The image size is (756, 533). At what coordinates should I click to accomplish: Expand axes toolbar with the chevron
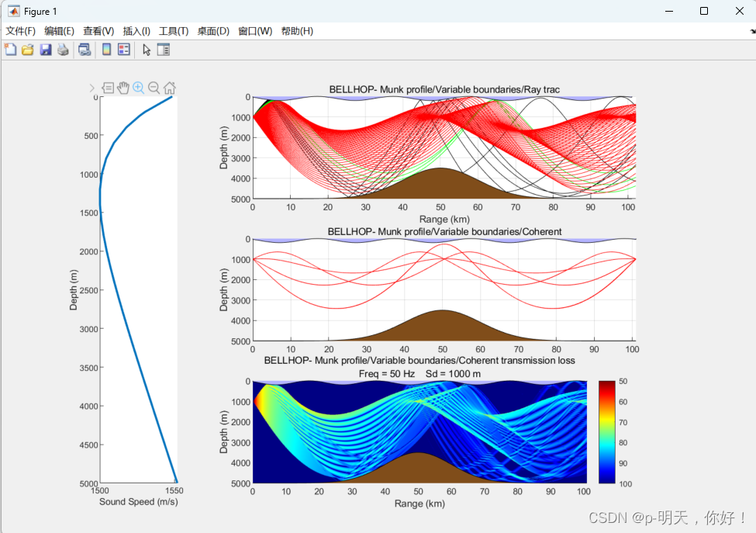92,88
